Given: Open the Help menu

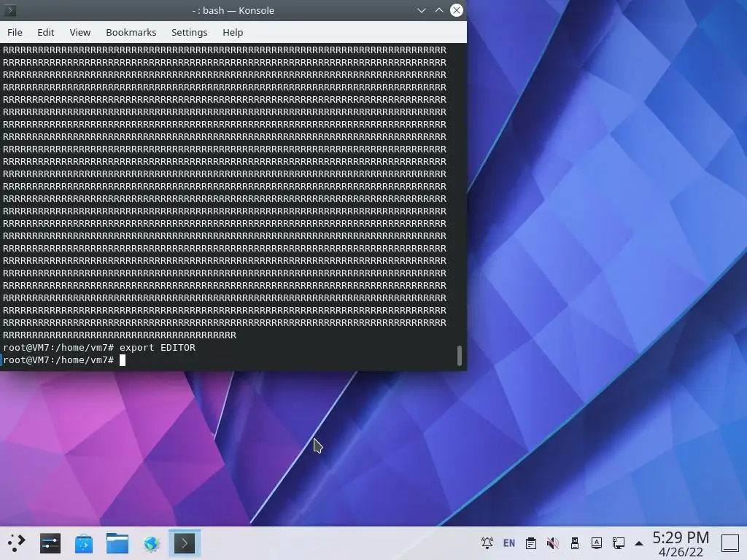Looking at the screenshot, I should point(233,32).
